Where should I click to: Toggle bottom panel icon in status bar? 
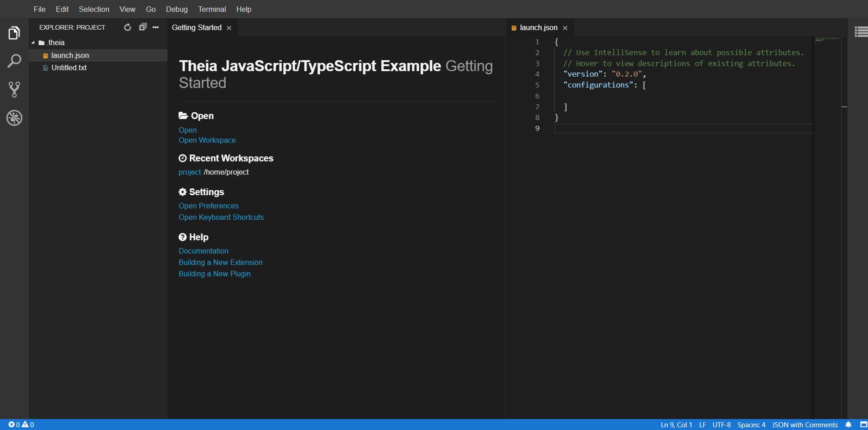(x=863, y=425)
